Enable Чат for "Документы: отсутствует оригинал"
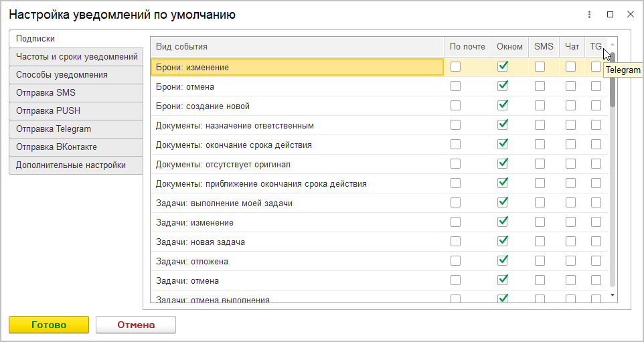Image resolution: width=644 pixels, height=342 pixels. click(x=570, y=164)
